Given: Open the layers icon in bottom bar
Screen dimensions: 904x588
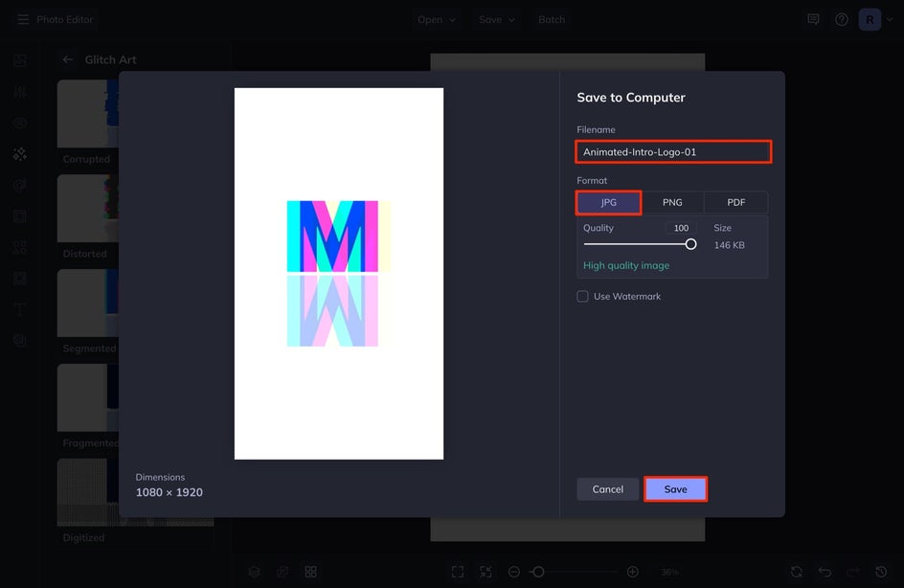Looking at the screenshot, I should point(255,572).
